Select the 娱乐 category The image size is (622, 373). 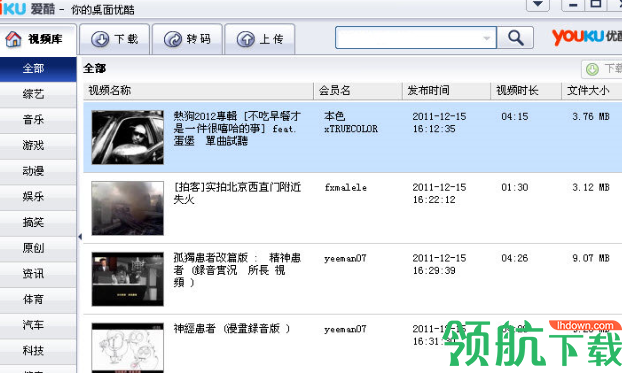[x=38, y=197]
